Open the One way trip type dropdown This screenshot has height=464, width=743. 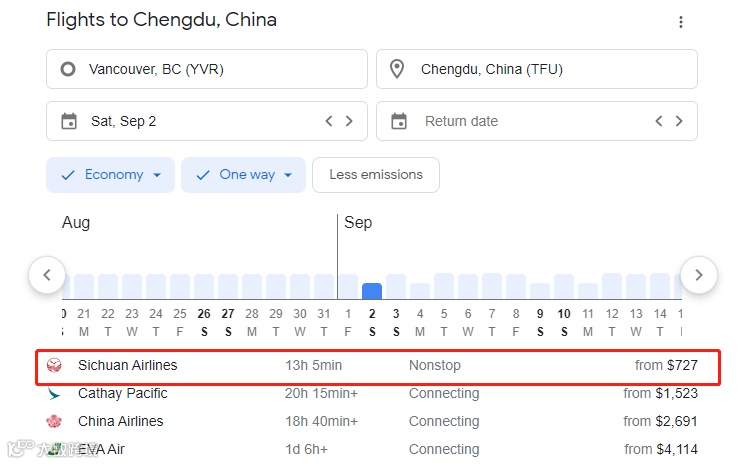[x=244, y=175]
